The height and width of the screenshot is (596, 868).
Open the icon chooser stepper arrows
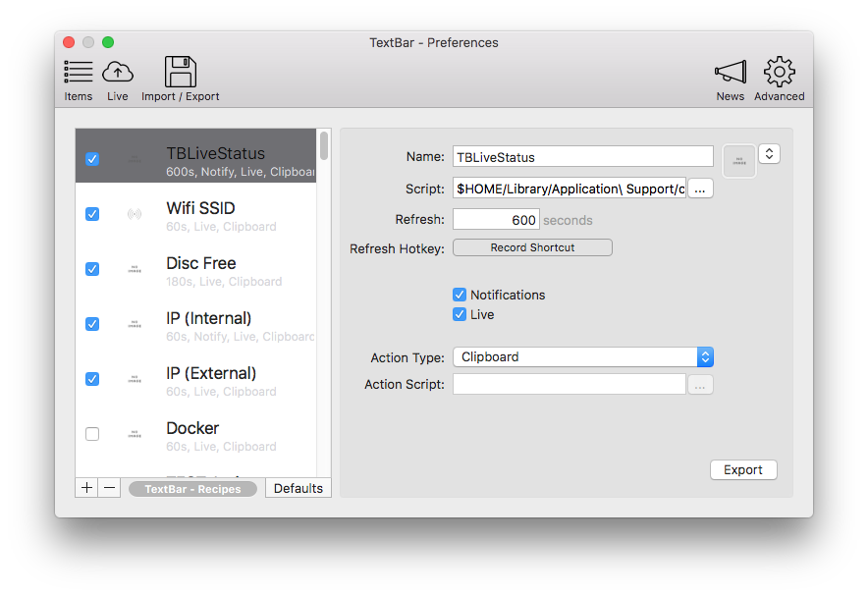(769, 154)
